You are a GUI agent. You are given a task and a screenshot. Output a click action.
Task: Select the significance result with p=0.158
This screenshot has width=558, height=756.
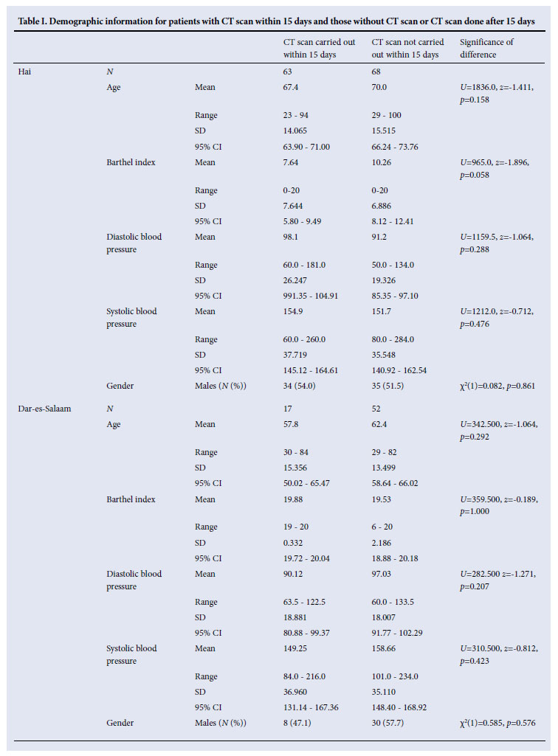(499, 93)
